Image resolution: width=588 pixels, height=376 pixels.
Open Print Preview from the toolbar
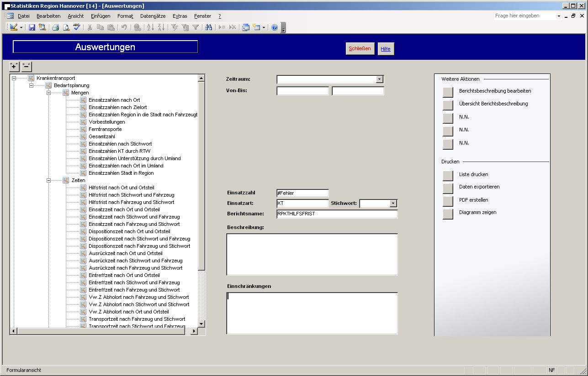[66, 27]
